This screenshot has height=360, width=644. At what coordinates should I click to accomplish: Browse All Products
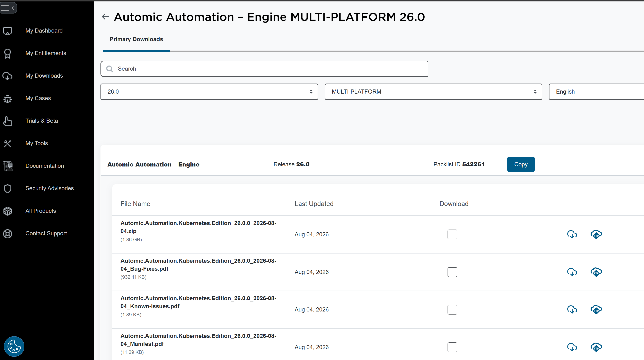point(41,211)
